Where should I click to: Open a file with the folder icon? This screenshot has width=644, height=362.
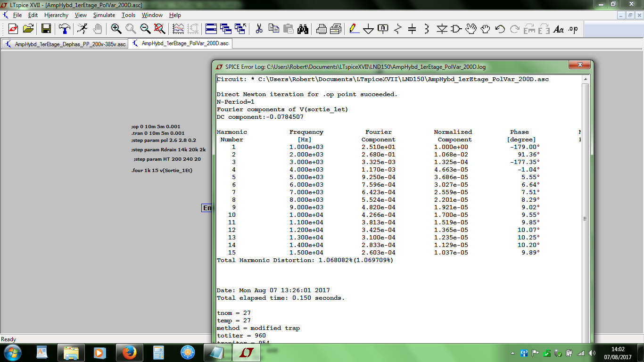pyautogui.click(x=28, y=29)
